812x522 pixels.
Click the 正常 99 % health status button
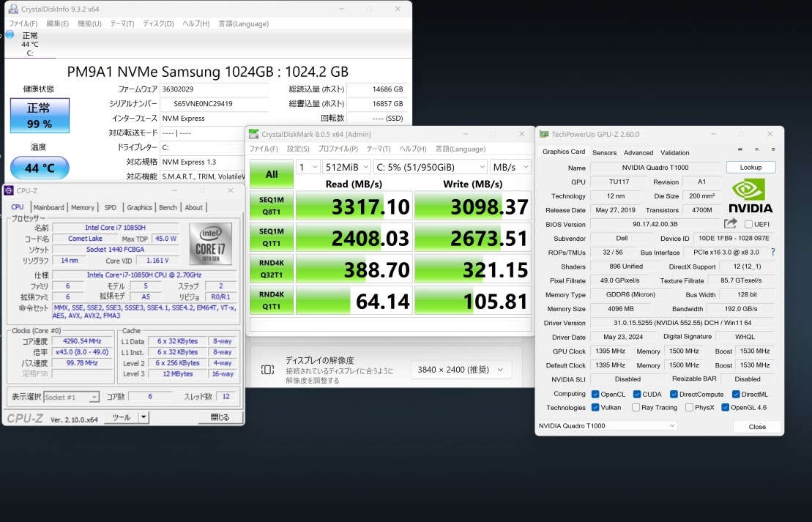point(40,116)
